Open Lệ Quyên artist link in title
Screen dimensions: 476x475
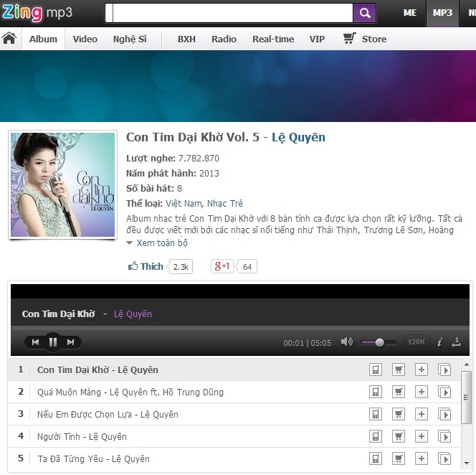pos(298,137)
